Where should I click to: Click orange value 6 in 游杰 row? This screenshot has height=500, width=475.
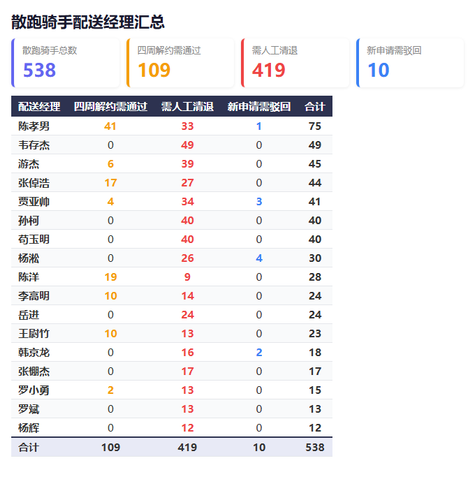tap(111, 164)
